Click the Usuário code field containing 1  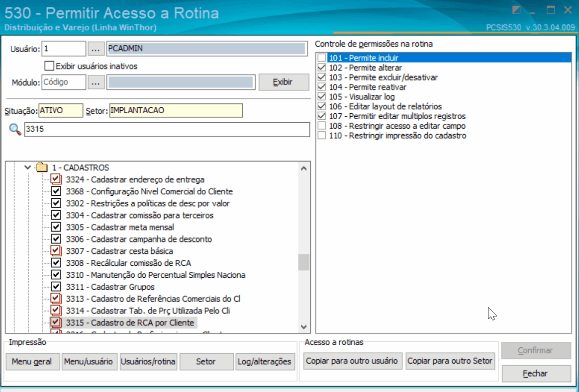pyautogui.click(x=64, y=49)
